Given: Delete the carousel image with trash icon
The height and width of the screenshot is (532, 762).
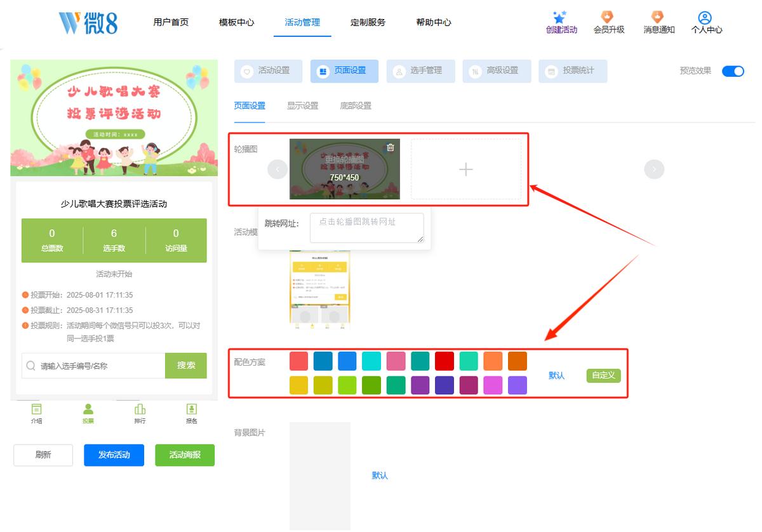Looking at the screenshot, I should [391, 147].
